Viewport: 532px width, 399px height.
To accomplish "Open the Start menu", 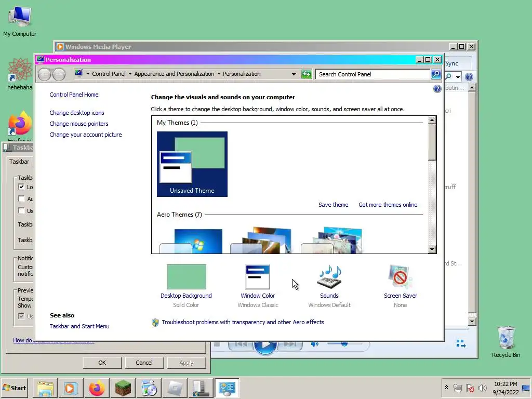I will click(14, 388).
